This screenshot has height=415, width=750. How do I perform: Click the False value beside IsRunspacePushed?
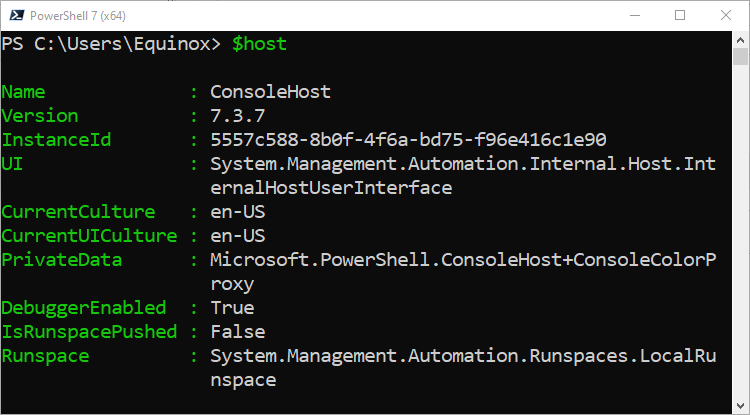238,332
